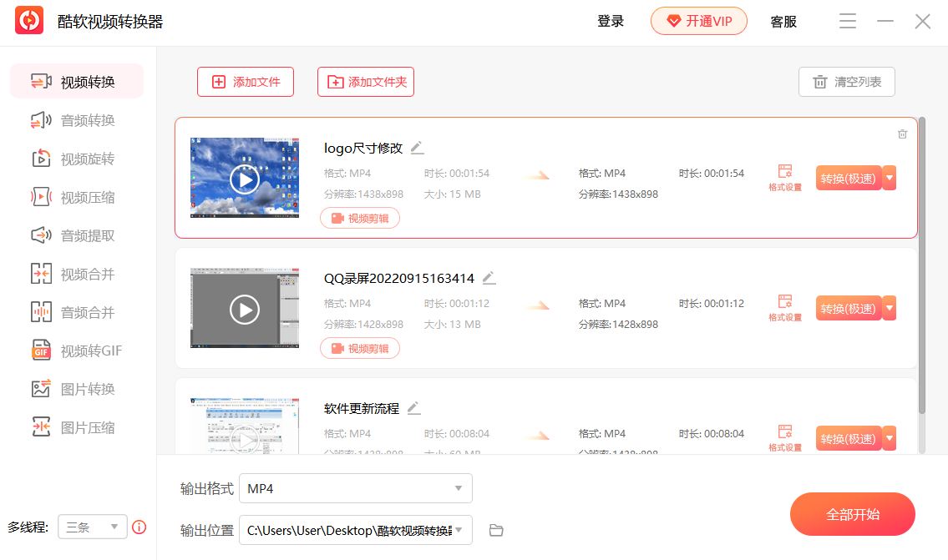948x560 pixels.
Task: Click the file list vertical scrollbar
Action: pyautogui.click(x=921, y=265)
